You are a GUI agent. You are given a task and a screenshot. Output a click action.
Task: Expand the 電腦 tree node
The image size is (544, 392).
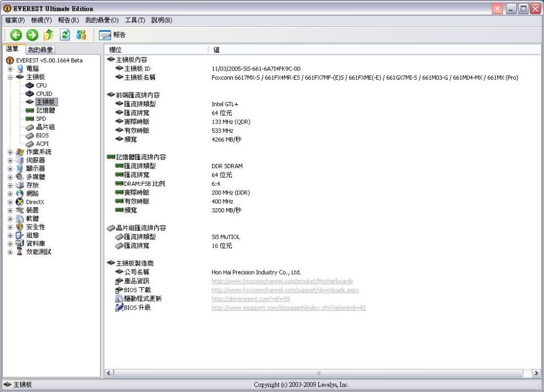pos(10,69)
